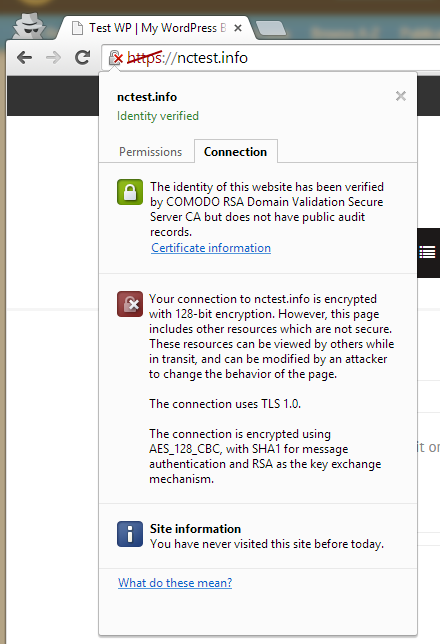
Task: Select the Connection tab
Action: tap(235, 152)
